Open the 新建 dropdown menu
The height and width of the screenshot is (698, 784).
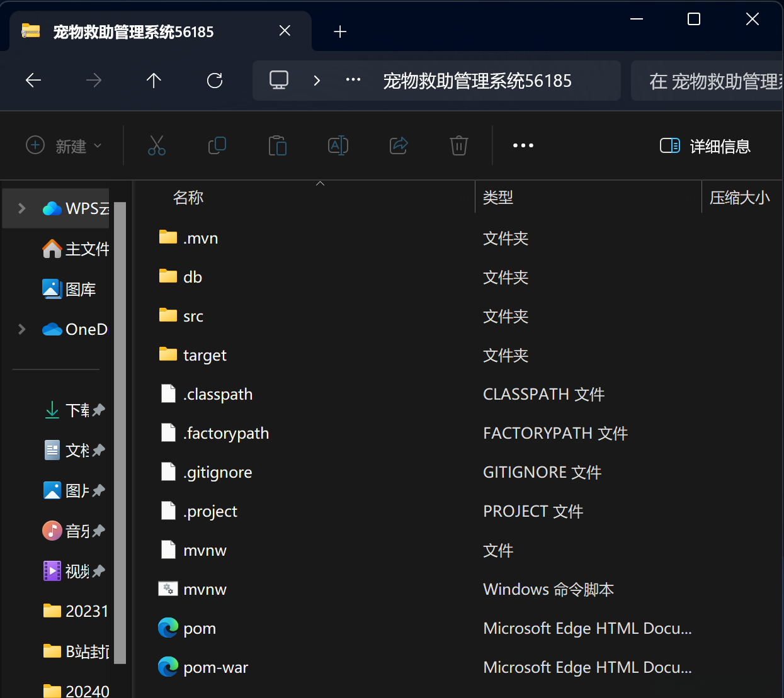tap(64, 146)
